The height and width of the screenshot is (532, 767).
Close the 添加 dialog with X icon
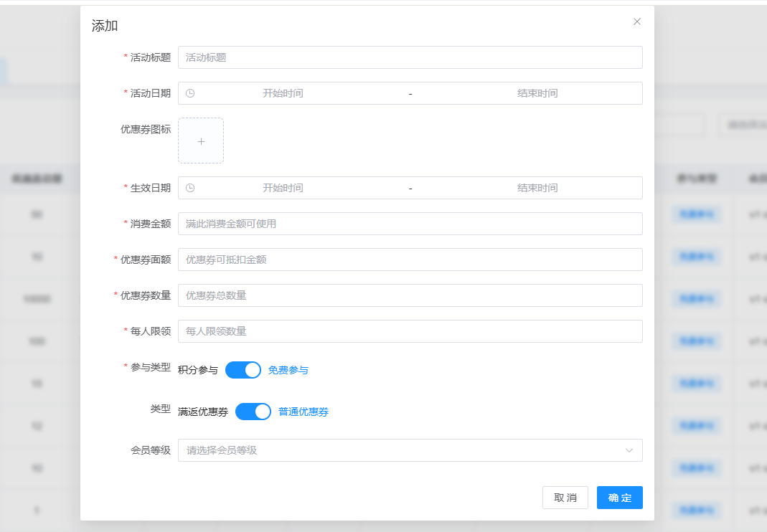click(x=637, y=22)
